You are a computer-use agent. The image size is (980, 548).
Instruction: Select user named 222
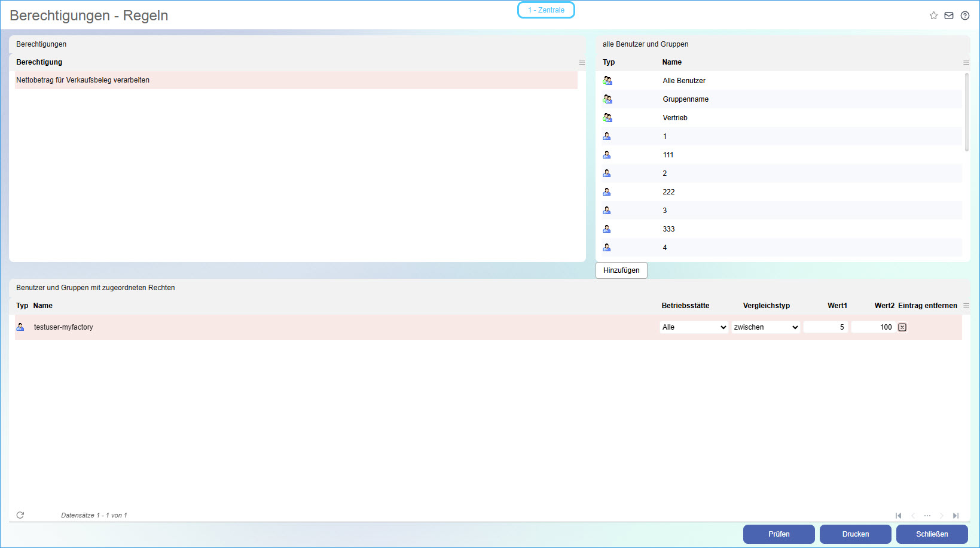coord(668,192)
